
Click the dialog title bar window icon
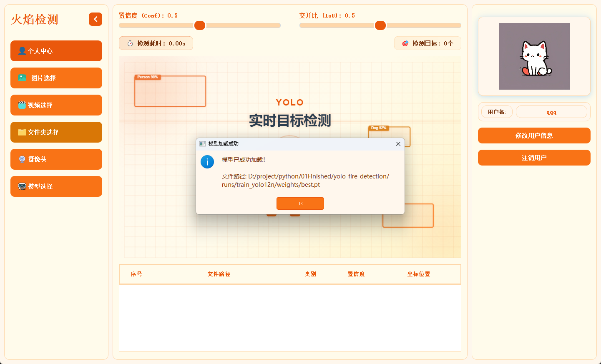tap(202, 144)
